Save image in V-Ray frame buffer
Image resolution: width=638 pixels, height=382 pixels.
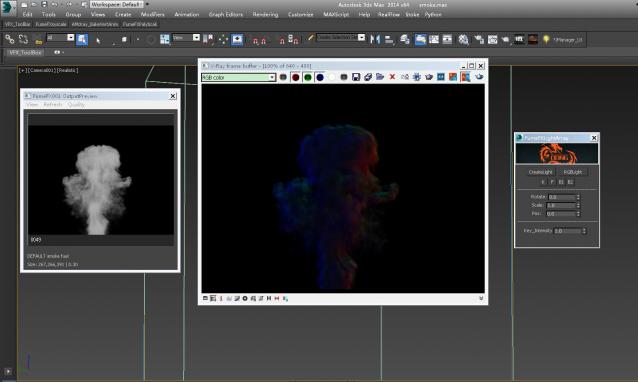click(356, 77)
